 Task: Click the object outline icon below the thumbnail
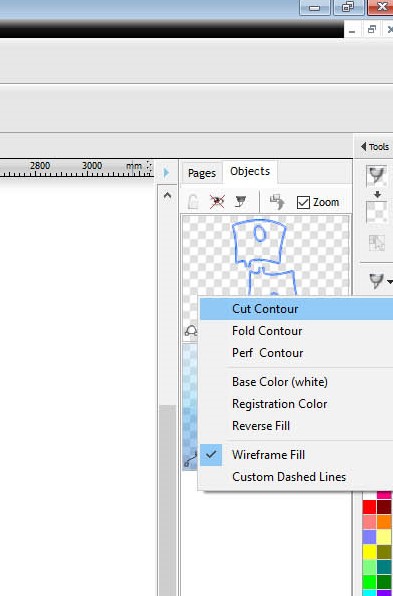(191, 331)
